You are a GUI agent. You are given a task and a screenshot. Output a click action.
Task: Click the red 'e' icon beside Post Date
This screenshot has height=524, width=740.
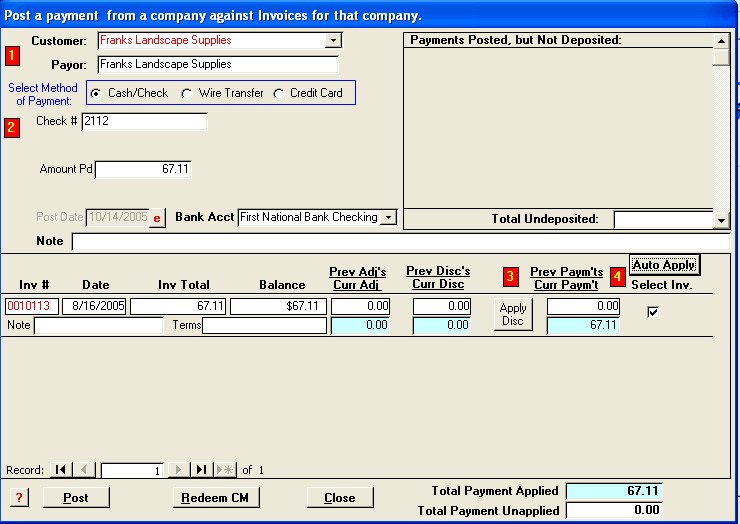156,218
